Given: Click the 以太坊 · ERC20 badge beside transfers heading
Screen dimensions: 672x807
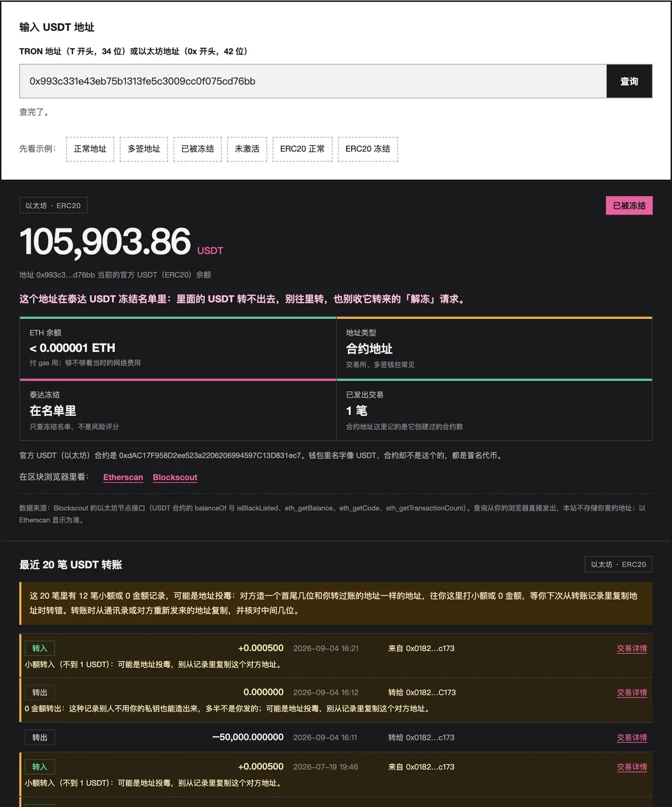Looking at the screenshot, I should (619, 564).
